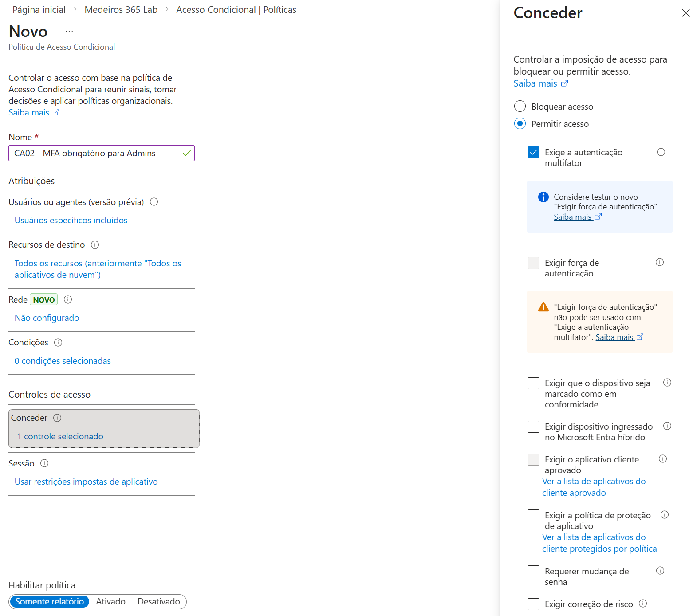The width and height of the screenshot is (693, 616).
Task: Open the ellipsis menu next to Novo
Action: tap(69, 32)
